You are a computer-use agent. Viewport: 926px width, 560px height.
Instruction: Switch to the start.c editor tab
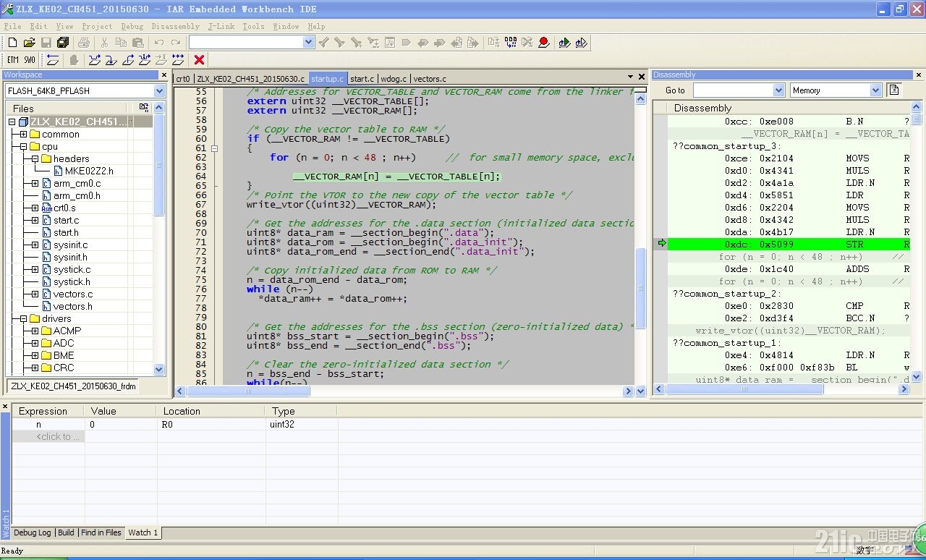click(x=362, y=78)
